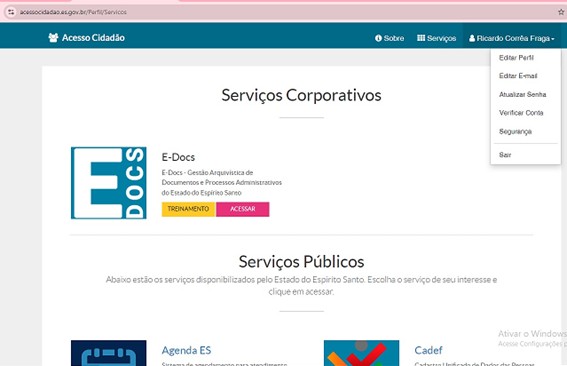The height and width of the screenshot is (366, 567).
Task: Click the E-Docs logo image
Action: [108, 183]
